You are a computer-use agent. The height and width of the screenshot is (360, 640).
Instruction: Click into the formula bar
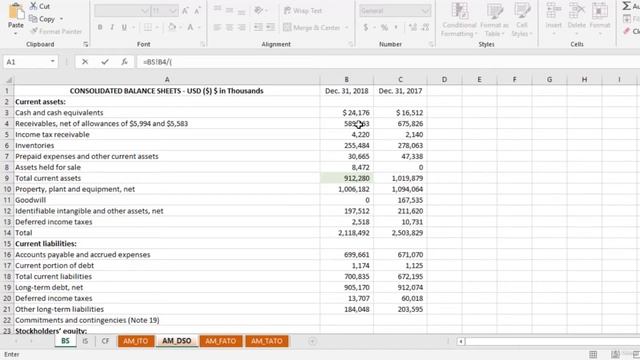tap(388, 62)
